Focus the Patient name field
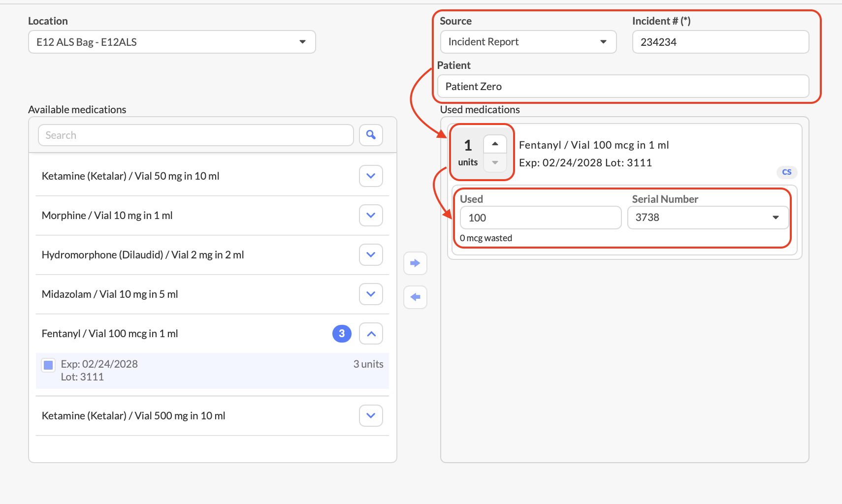The height and width of the screenshot is (504, 842). pyautogui.click(x=622, y=87)
